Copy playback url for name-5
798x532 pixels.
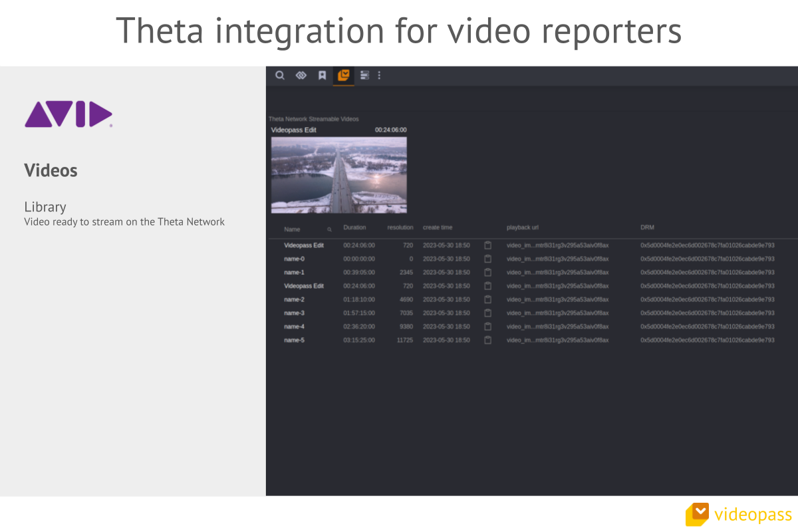(x=487, y=340)
